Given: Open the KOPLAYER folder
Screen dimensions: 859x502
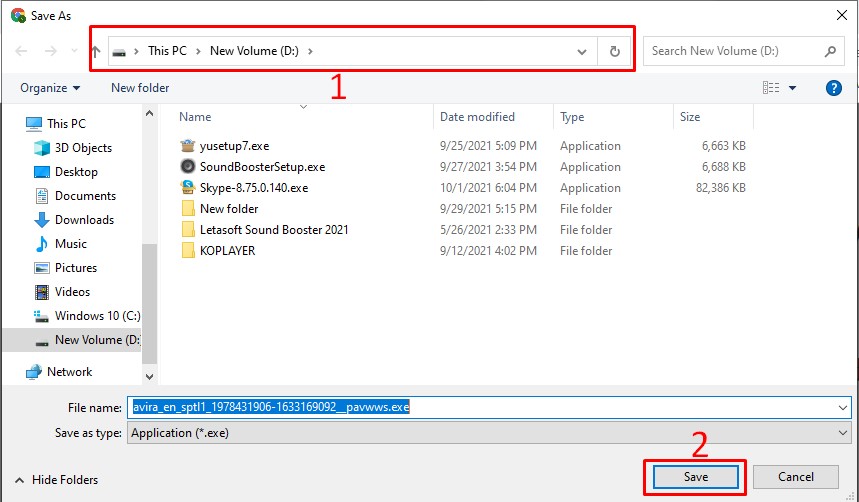Looking at the screenshot, I should pos(227,251).
